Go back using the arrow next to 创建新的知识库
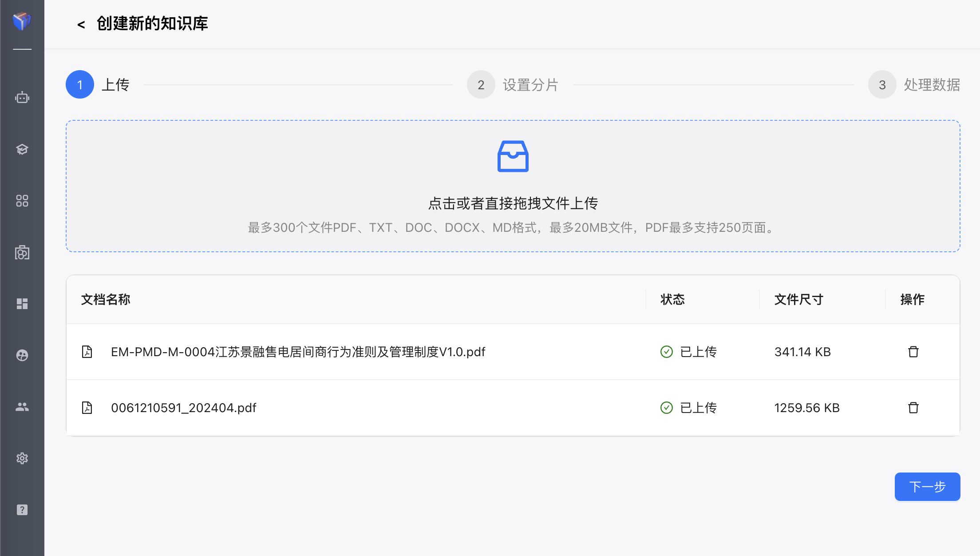The width and height of the screenshot is (980, 556). point(81,24)
